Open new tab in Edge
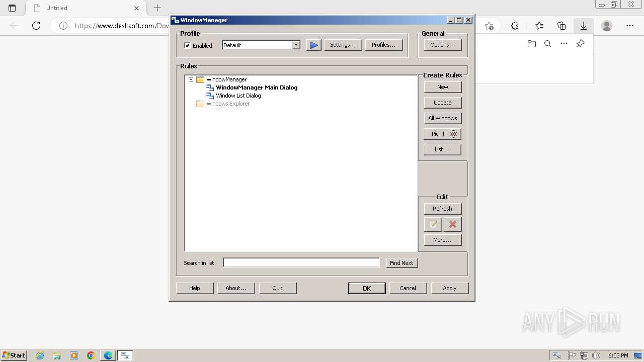644x362 pixels. [157, 8]
